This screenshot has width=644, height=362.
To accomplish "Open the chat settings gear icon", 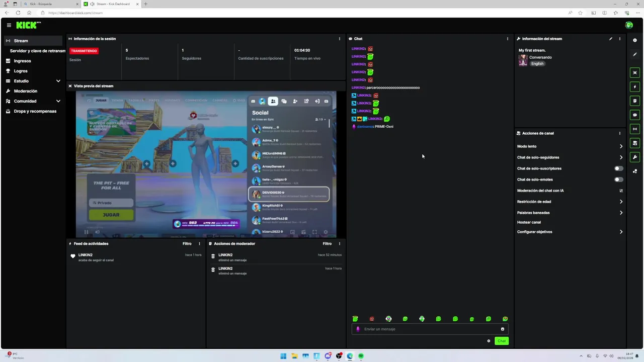I will [489, 341].
